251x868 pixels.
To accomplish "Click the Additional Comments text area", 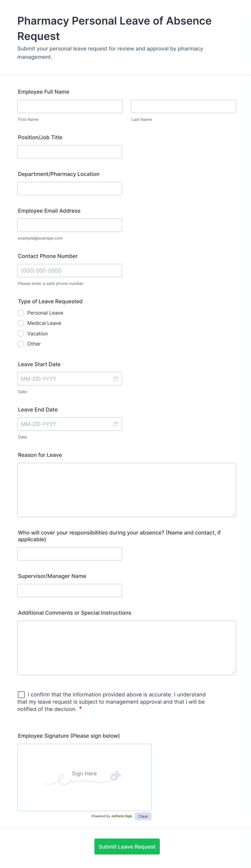I will pos(126,647).
